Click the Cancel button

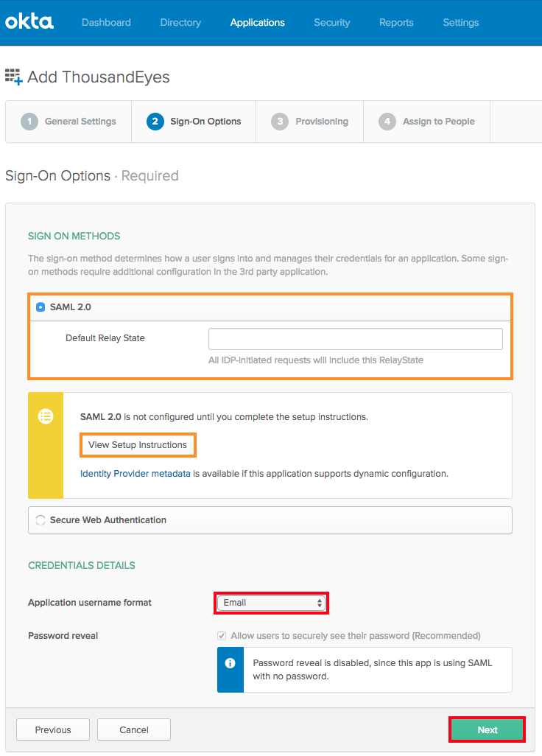pos(134,730)
